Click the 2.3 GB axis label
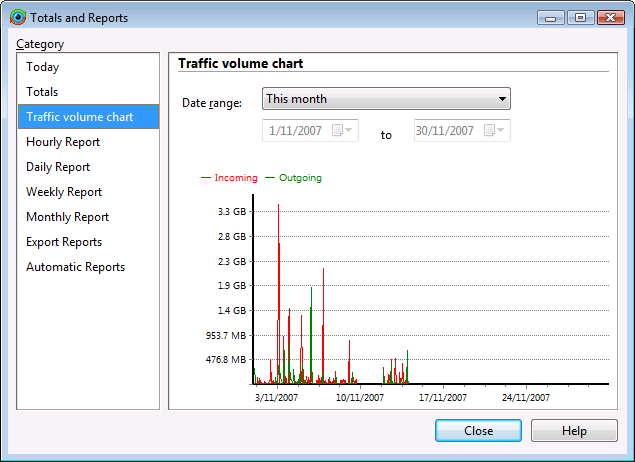Screen dimensions: 635x462 [x=232, y=262]
